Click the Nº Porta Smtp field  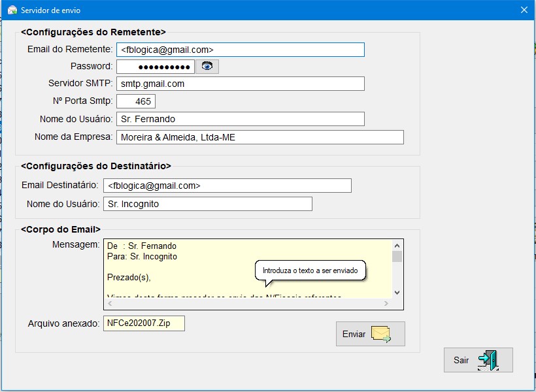(x=136, y=101)
